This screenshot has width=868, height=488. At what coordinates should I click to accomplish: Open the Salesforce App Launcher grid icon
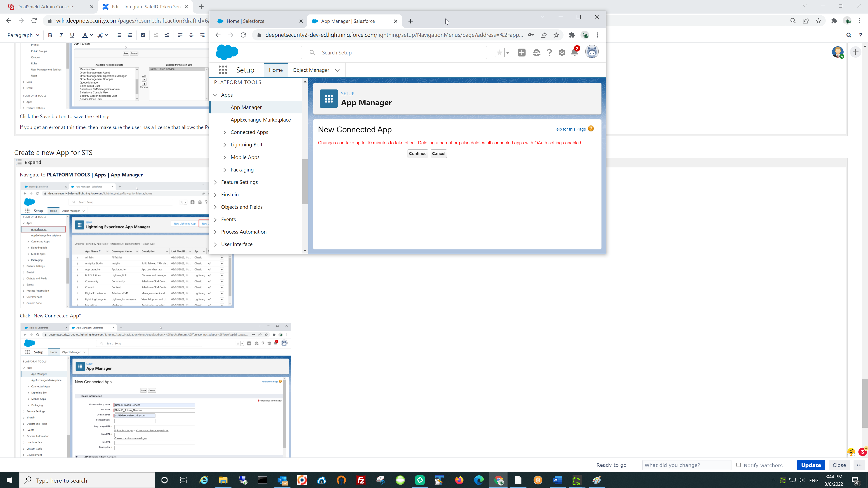(223, 70)
